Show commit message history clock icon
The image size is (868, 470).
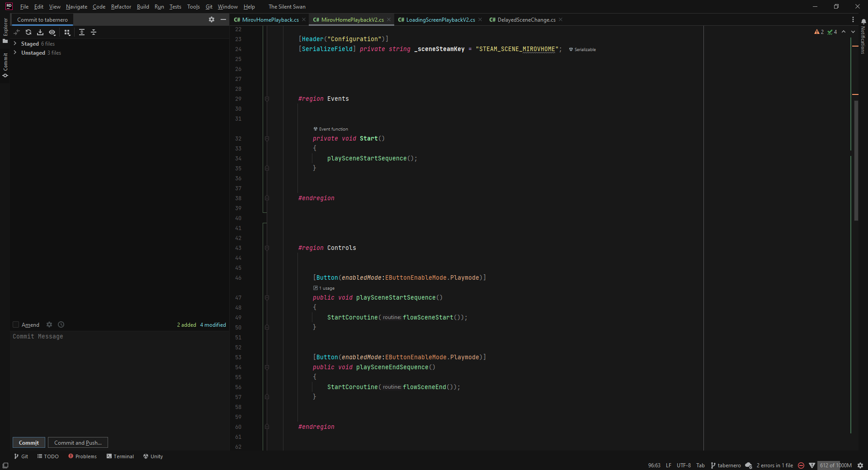61,324
